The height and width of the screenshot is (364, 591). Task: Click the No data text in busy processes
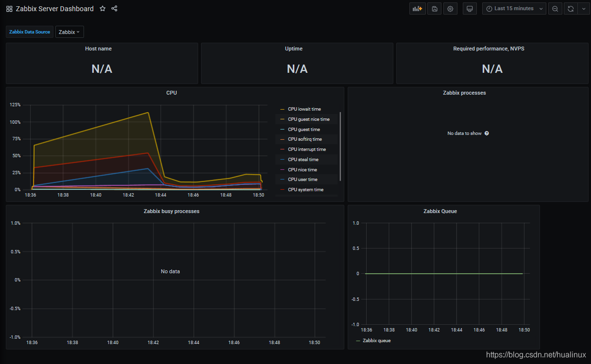pos(170,271)
